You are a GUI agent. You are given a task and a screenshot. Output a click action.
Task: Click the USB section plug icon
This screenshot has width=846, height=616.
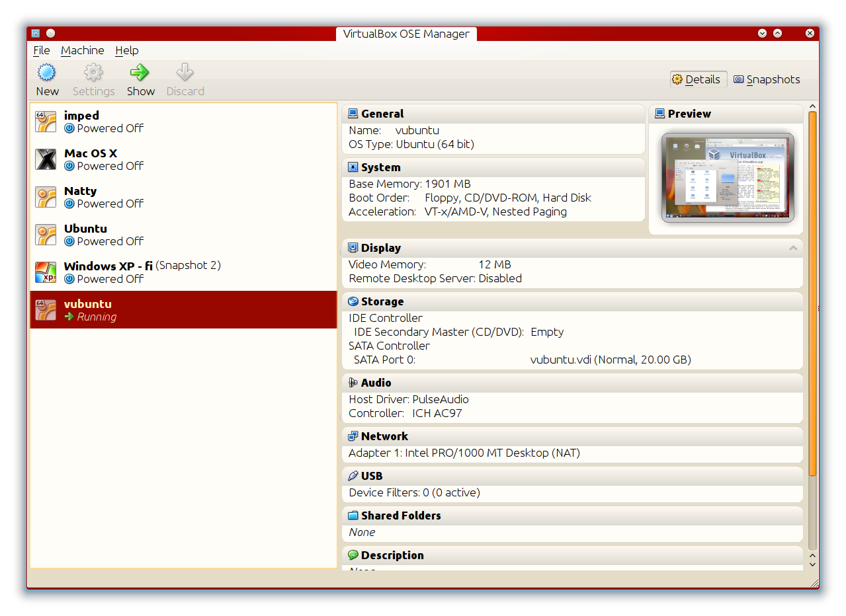(353, 476)
